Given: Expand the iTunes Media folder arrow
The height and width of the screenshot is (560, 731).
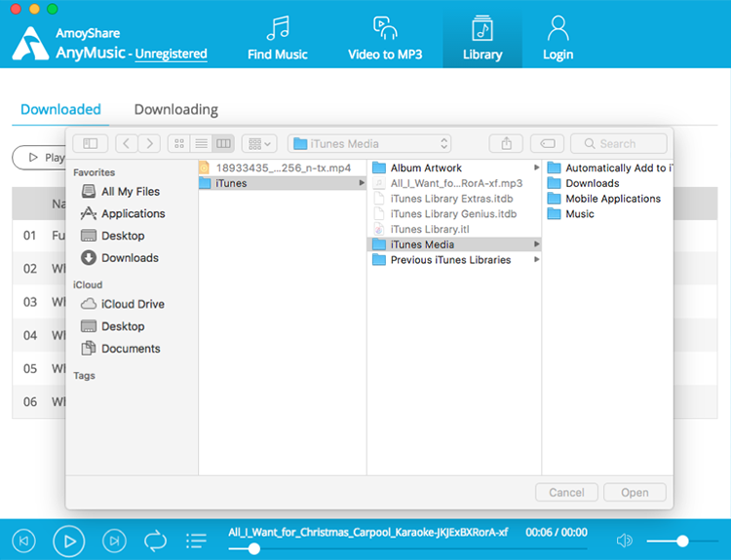Looking at the screenshot, I should [537, 244].
